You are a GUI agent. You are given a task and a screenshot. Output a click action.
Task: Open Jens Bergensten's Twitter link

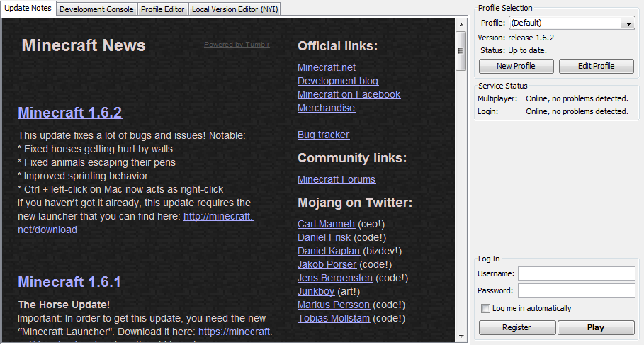point(335,278)
